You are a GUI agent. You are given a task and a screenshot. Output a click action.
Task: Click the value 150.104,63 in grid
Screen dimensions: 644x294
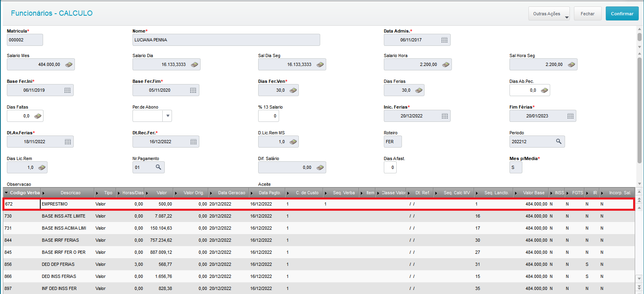click(161, 228)
